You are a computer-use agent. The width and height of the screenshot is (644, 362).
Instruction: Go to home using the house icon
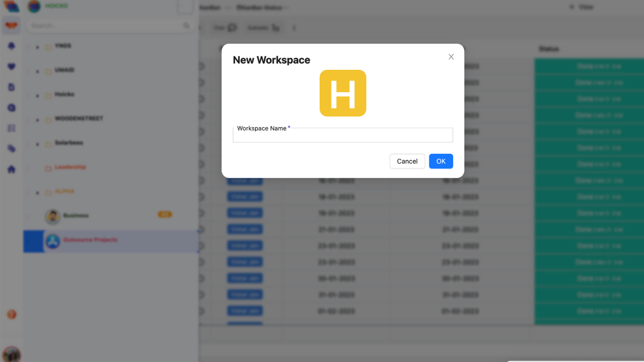point(12,169)
